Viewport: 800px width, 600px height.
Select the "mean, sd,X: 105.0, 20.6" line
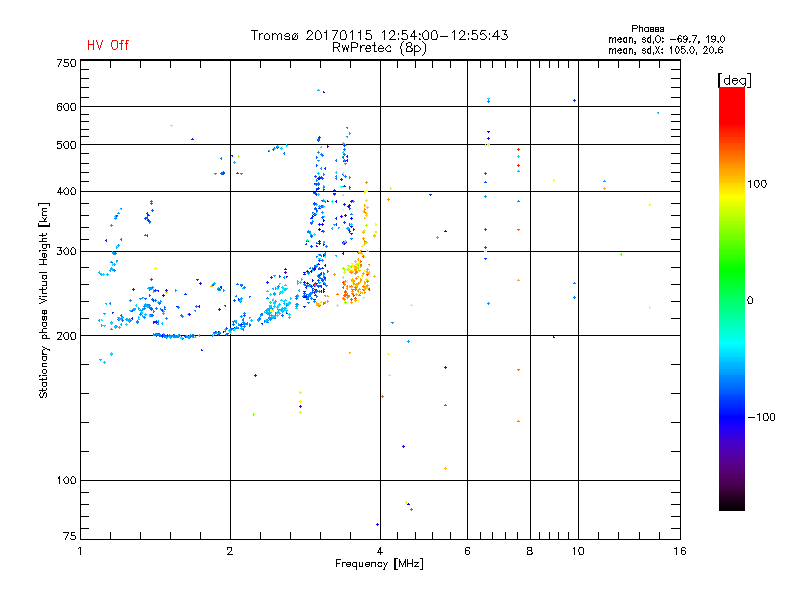coord(665,51)
